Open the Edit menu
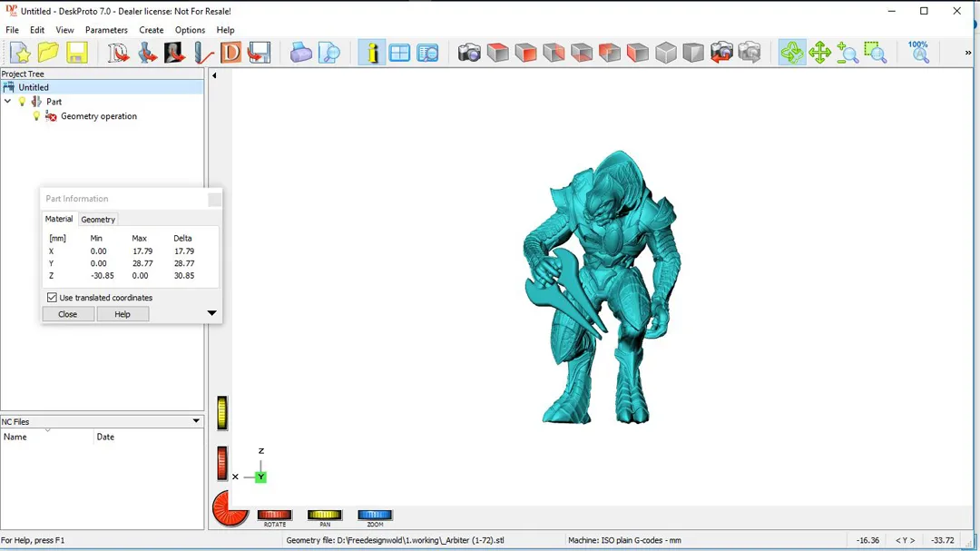This screenshot has height=551, width=980. 37,30
